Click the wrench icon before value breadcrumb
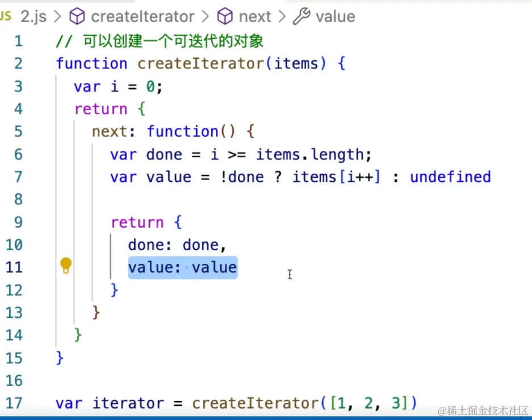The width and height of the screenshot is (532, 420). click(301, 16)
